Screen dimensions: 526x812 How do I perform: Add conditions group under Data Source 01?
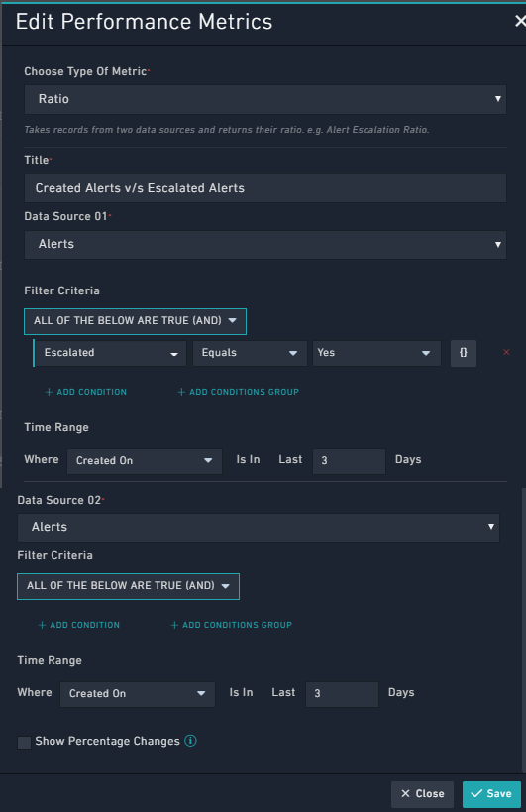pos(239,392)
